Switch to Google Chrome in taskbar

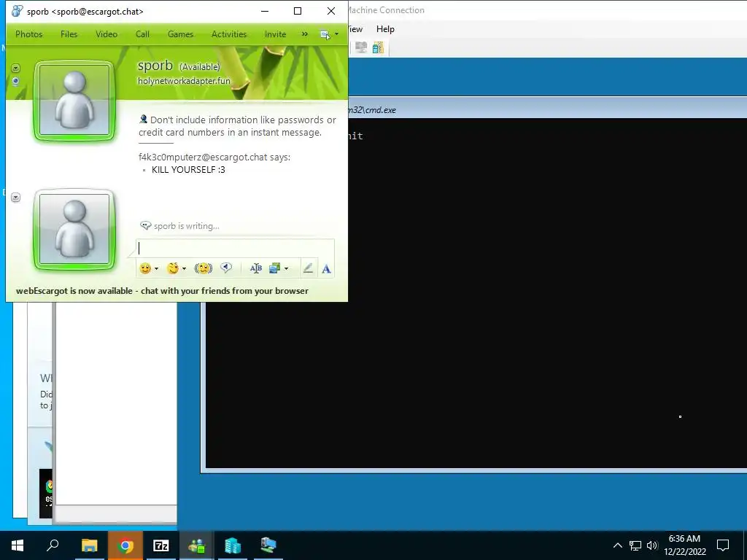point(125,545)
